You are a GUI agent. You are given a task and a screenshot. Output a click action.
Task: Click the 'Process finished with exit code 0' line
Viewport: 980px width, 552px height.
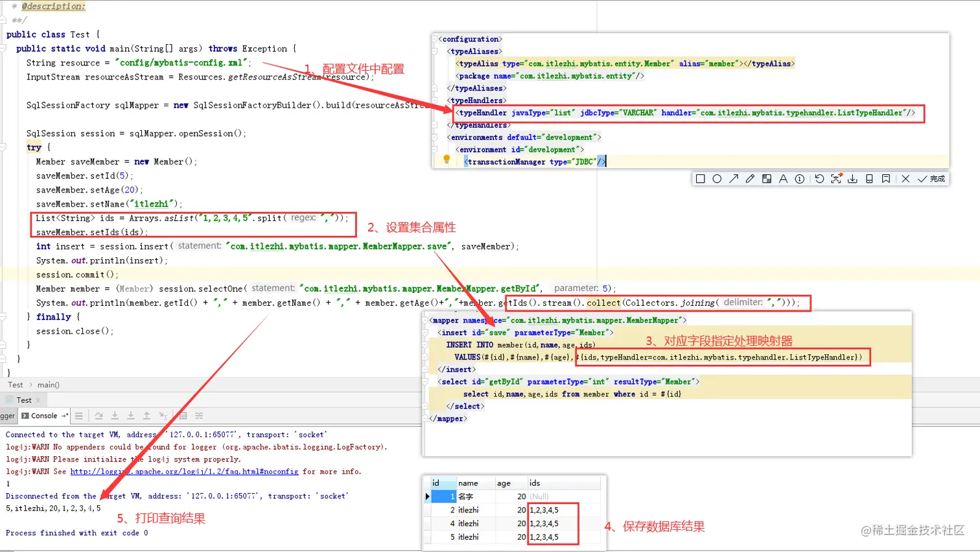[77, 533]
